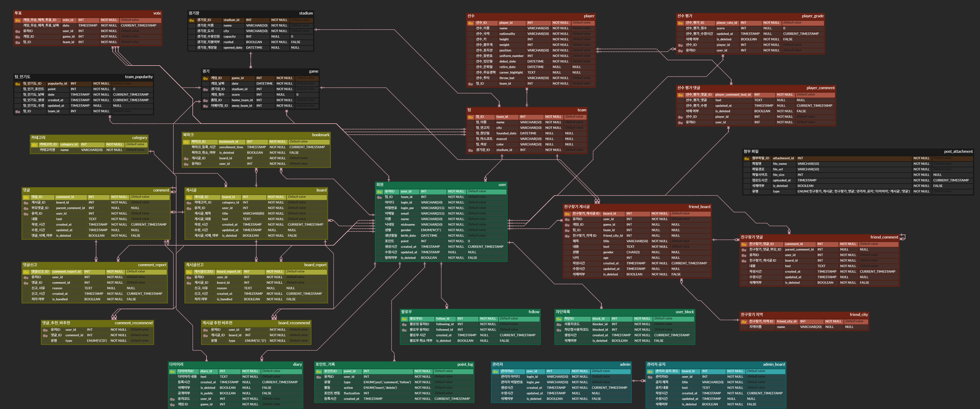Click career_highlight field in player table
This screenshot has height=409, width=980.
[511, 72]
